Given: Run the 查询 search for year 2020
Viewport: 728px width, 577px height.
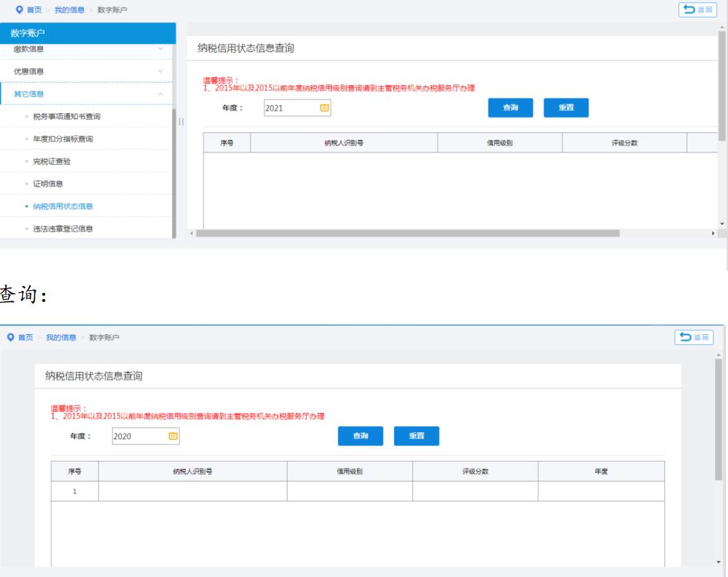Looking at the screenshot, I should point(361,436).
